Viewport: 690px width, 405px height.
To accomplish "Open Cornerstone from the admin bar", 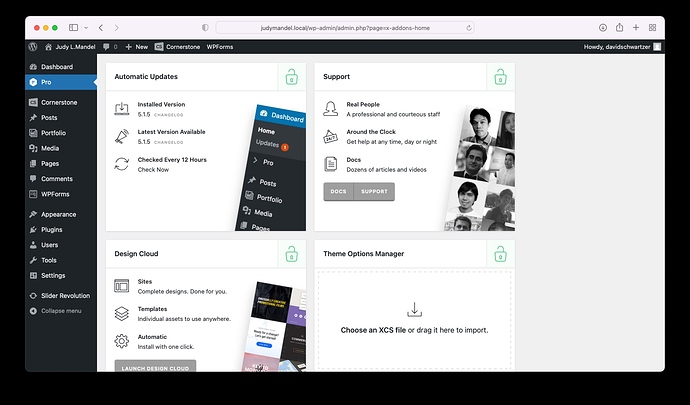I will (177, 47).
